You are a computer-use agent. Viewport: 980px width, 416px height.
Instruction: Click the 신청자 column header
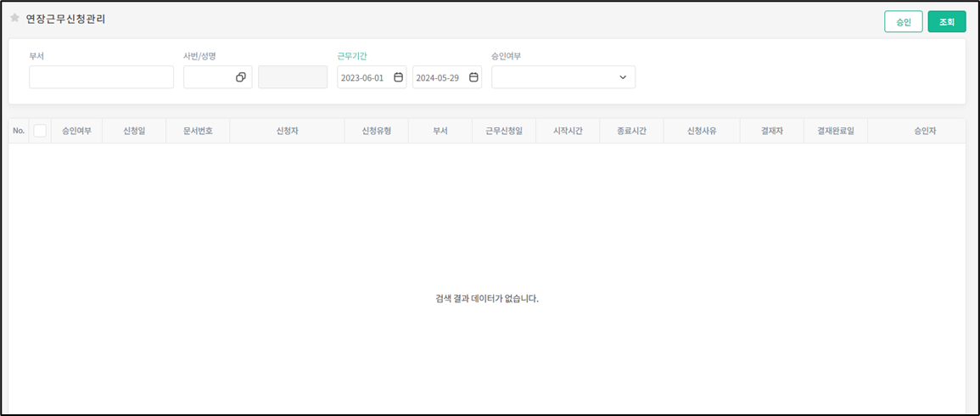pyautogui.click(x=287, y=132)
